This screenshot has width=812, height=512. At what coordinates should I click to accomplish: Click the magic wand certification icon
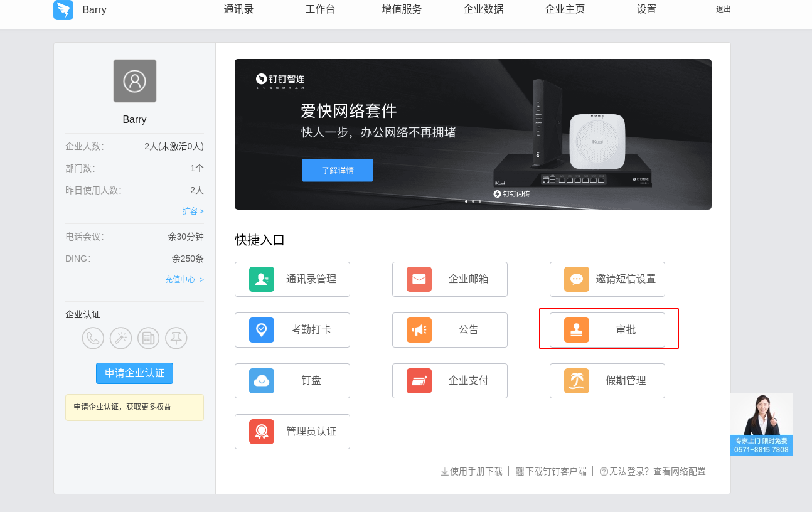121,338
